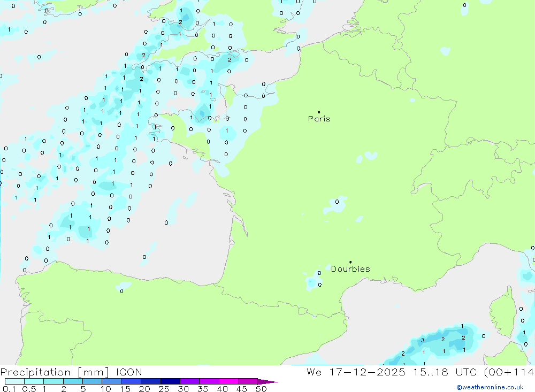Select the 0.1 mm lightest legend swatch
Image resolution: width=535 pixels, height=392 pixels.
[x=14, y=381]
